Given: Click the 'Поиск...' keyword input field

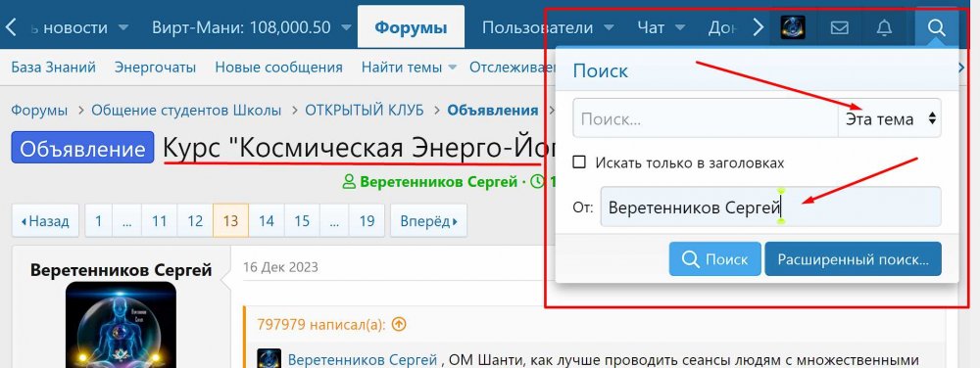Looking at the screenshot, I should 705,118.
